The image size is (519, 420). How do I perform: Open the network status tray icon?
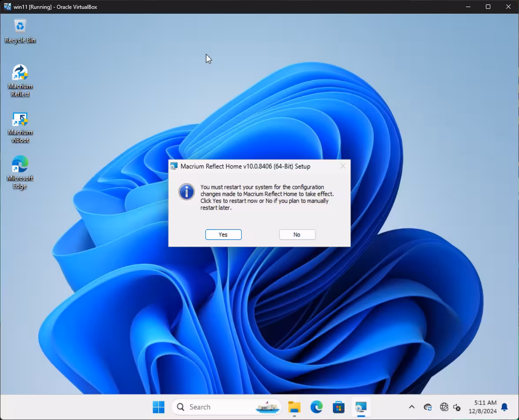[x=444, y=407]
